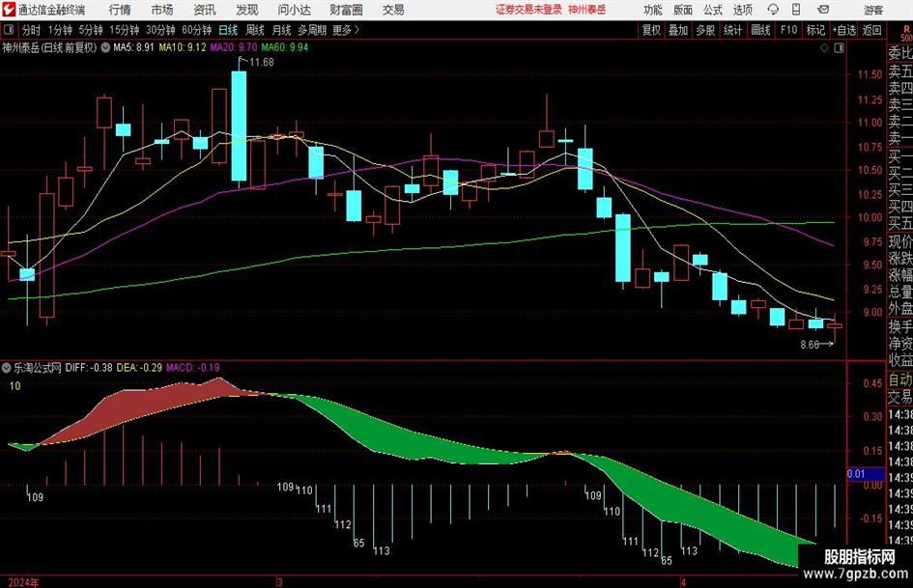Open the 版面 menu
This screenshot has height=588, width=913.
(x=683, y=10)
